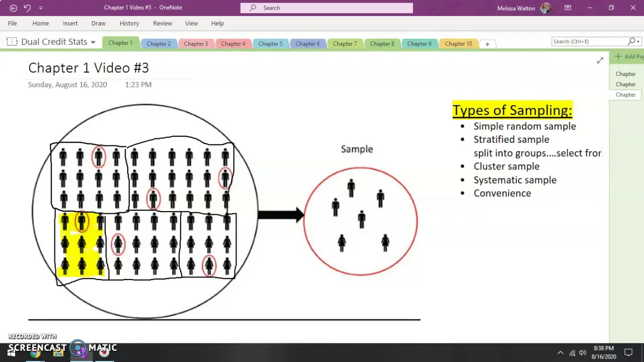This screenshot has width=644, height=362.
Task: Click the Melissa Walton account avatar
Action: [546, 8]
